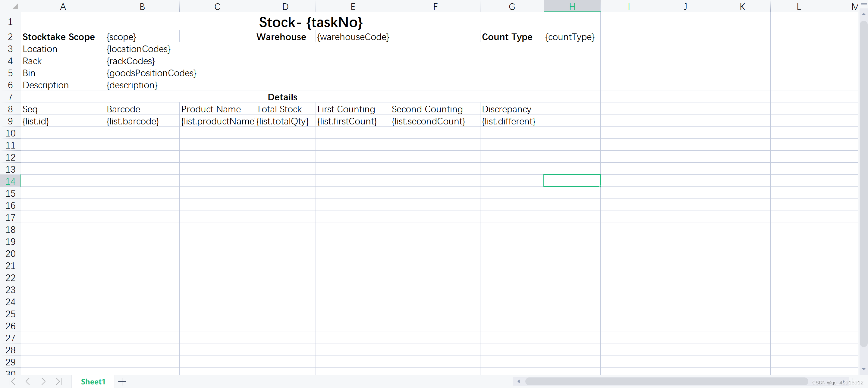Screen dimensions: 868x388
Task: Click the Stocktake Scope cell
Action: pos(59,37)
